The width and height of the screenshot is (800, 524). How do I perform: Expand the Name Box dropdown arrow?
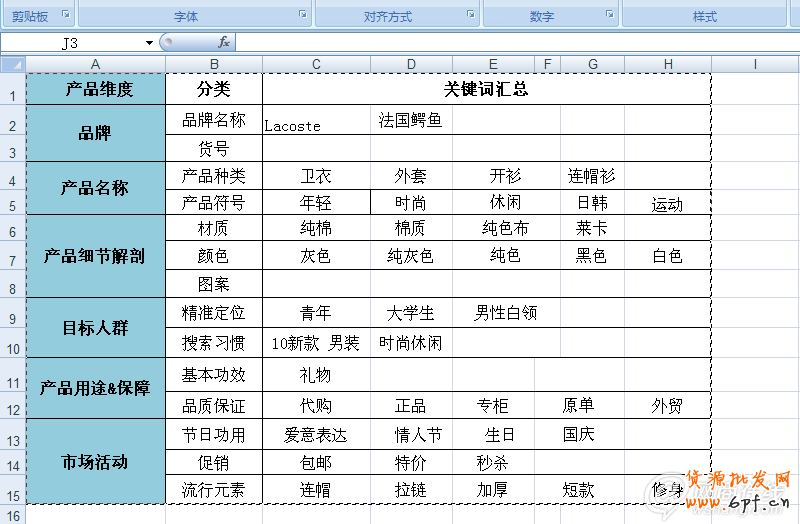coord(149,43)
